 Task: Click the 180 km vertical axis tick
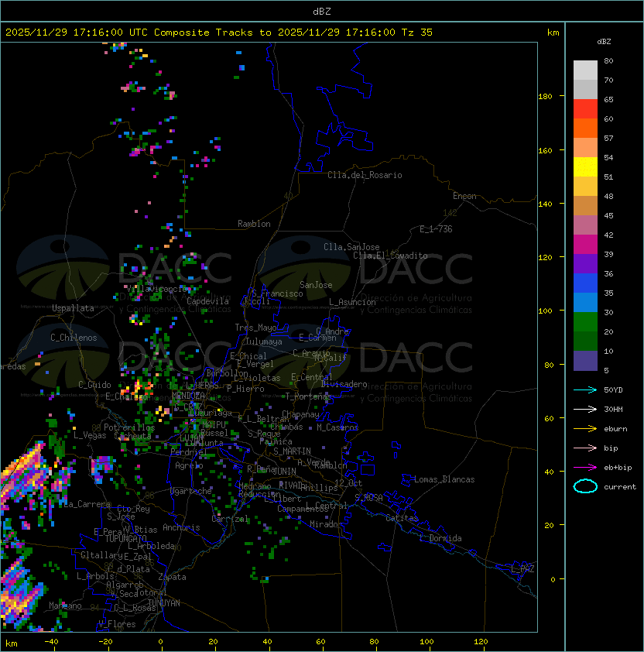(x=545, y=96)
